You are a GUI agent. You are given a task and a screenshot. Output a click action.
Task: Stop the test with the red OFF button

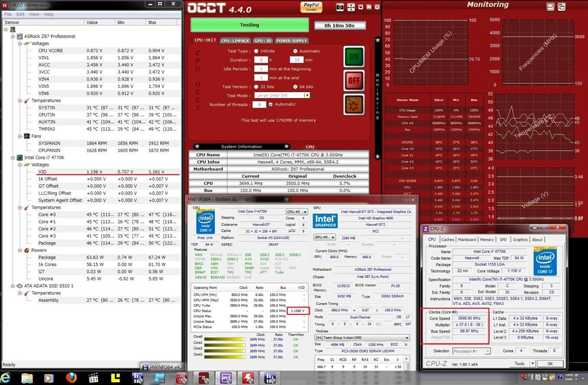[x=354, y=80]
